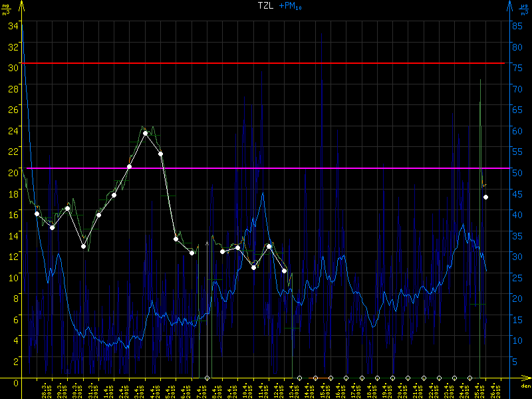Click the blue right axis arrow at top
Image resolution: width=532 pixels, height=399 pixels.
(509, 6)
